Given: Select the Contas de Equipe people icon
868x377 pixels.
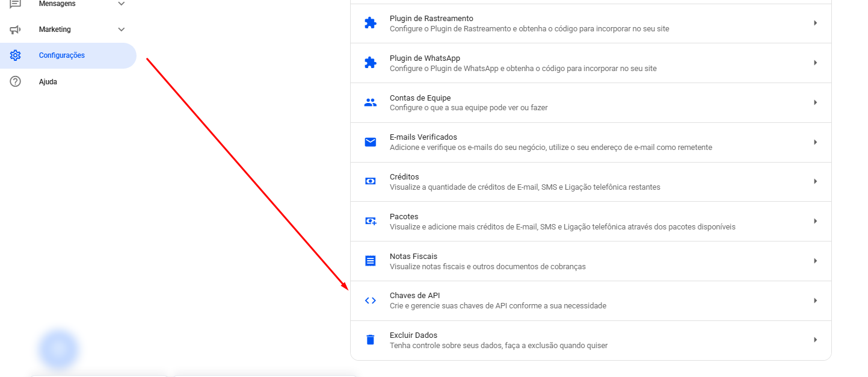Looking at the screenshot, I should click(x=371, y=102).
